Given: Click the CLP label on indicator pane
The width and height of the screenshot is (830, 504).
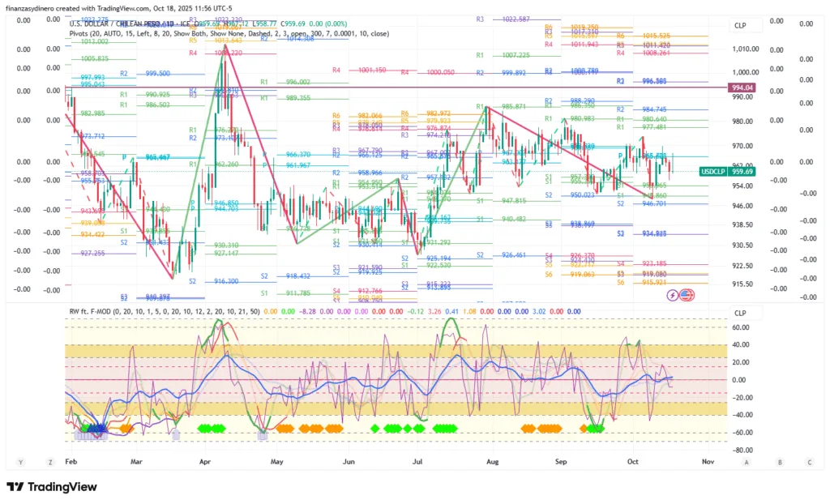Looking at the screenshot, I should click(x=740, y=313).
